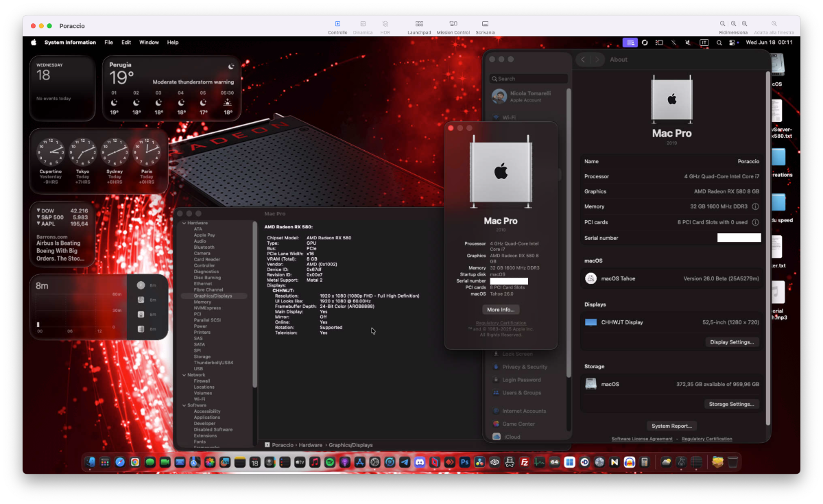
Task: Open the Window menu
Action: click(x=149, y=43)
